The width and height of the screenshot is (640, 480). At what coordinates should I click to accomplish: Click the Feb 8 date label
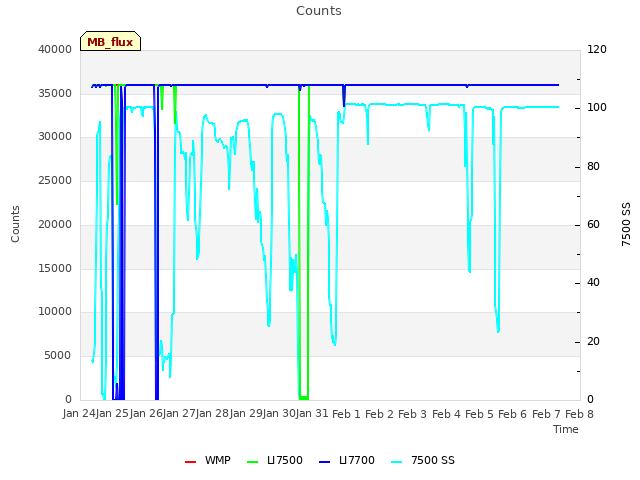[579, 414]
